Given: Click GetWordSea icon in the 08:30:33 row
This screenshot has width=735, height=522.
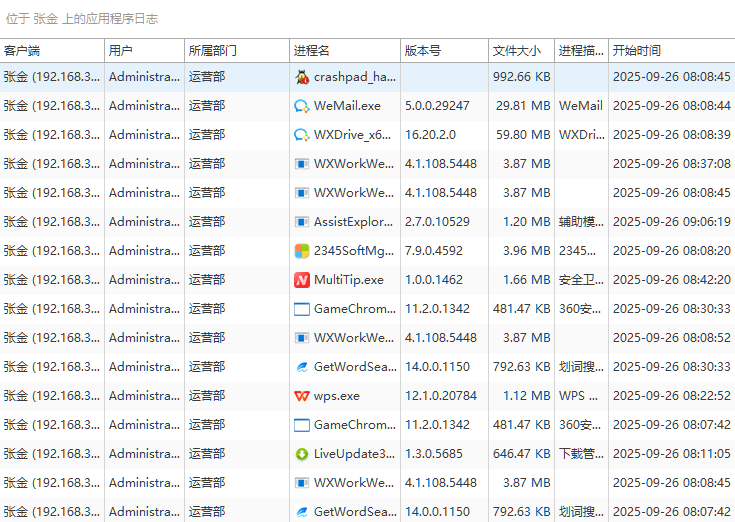Looking at the screenshot, I should pyautogui.click(x=302, y=367).
